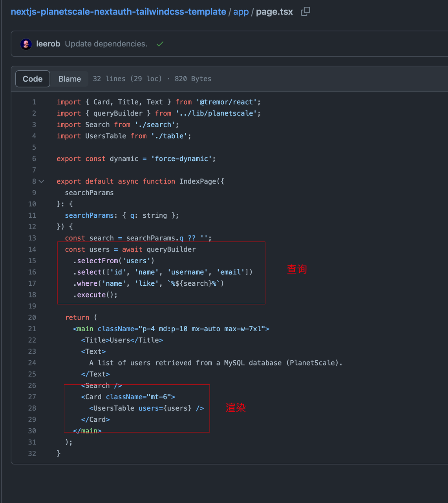Click the .selectFrom('users') call

[114, 261]
